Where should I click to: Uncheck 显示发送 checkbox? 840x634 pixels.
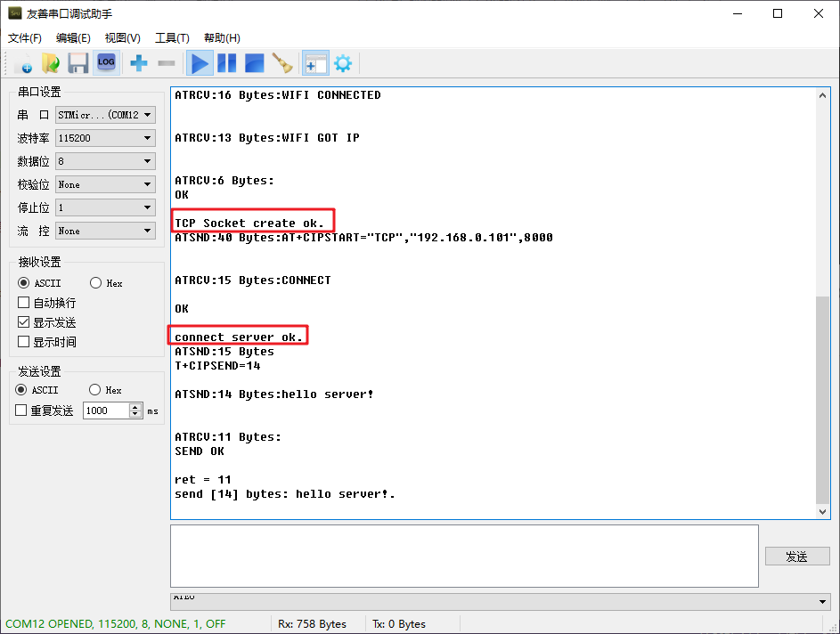[23, 321]
